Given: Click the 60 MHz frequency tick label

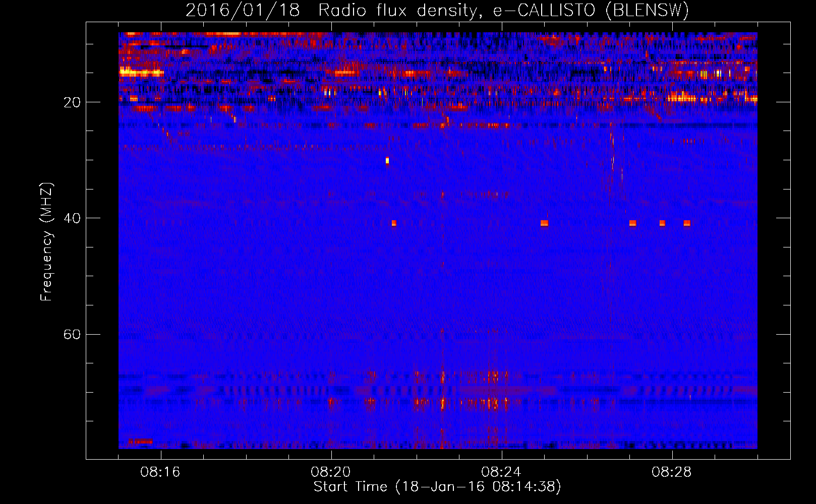Looking at the screenshot, I should tap(72, 334).
